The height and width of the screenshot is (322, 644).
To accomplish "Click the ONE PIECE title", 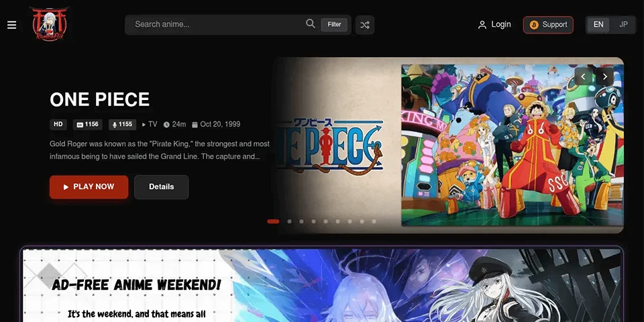I will coord(100,99).
